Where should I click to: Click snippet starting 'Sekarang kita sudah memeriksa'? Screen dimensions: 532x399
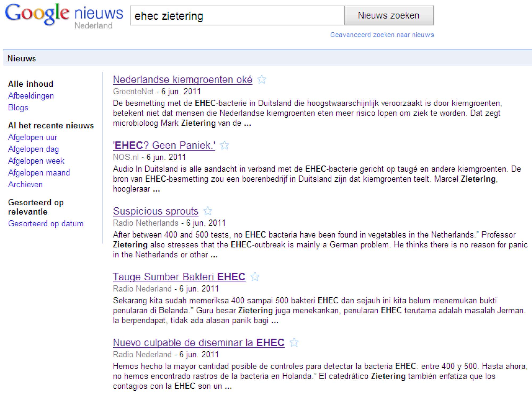(x=319, y=310)
